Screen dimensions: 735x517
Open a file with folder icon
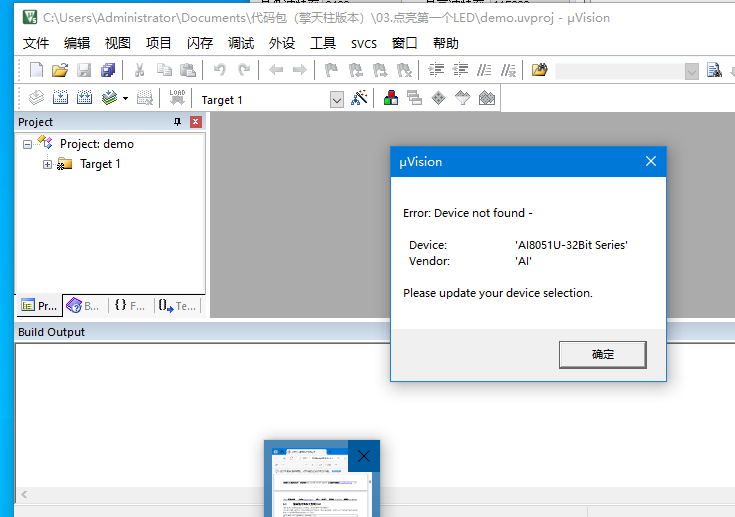point(60,70)
